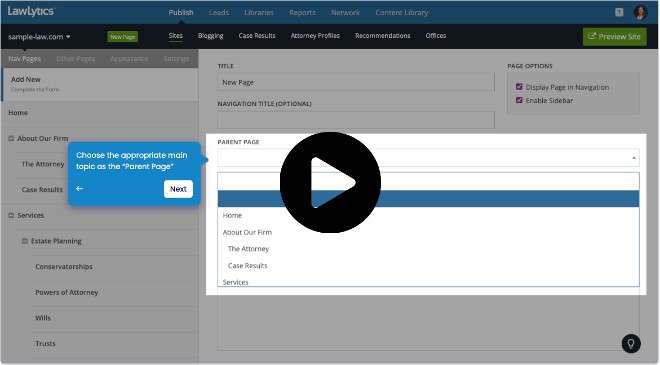Open the Leads menu
Image resolution: width=660 pixels, height=365 pixels.
click(x=219, y=13)
